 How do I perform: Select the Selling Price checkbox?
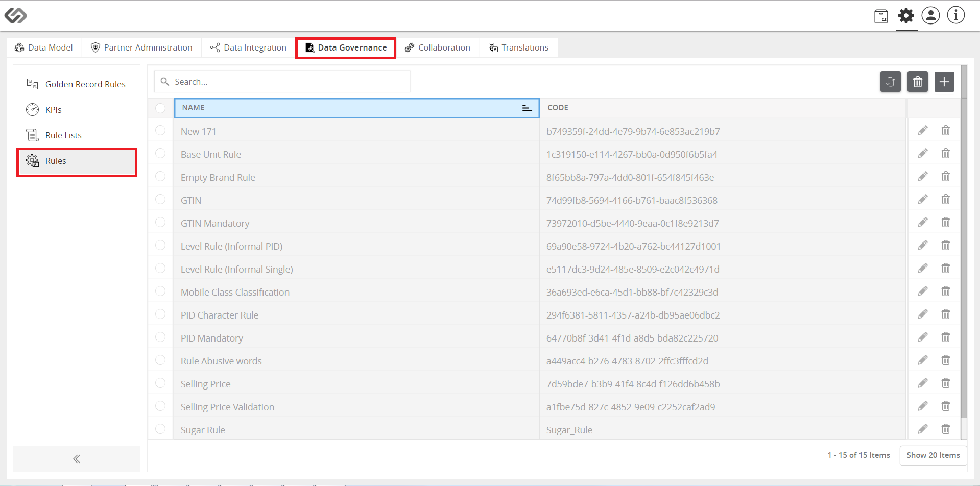pos(160,383)
